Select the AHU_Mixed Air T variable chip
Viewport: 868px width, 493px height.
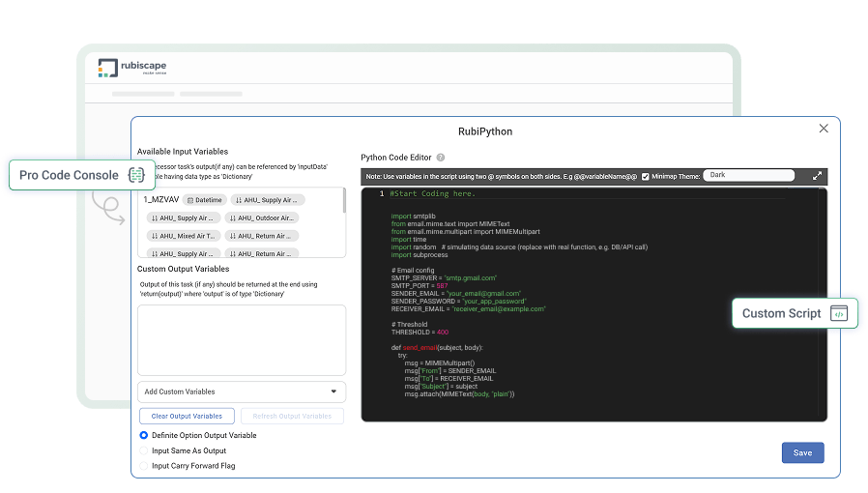tap(184, 236)
